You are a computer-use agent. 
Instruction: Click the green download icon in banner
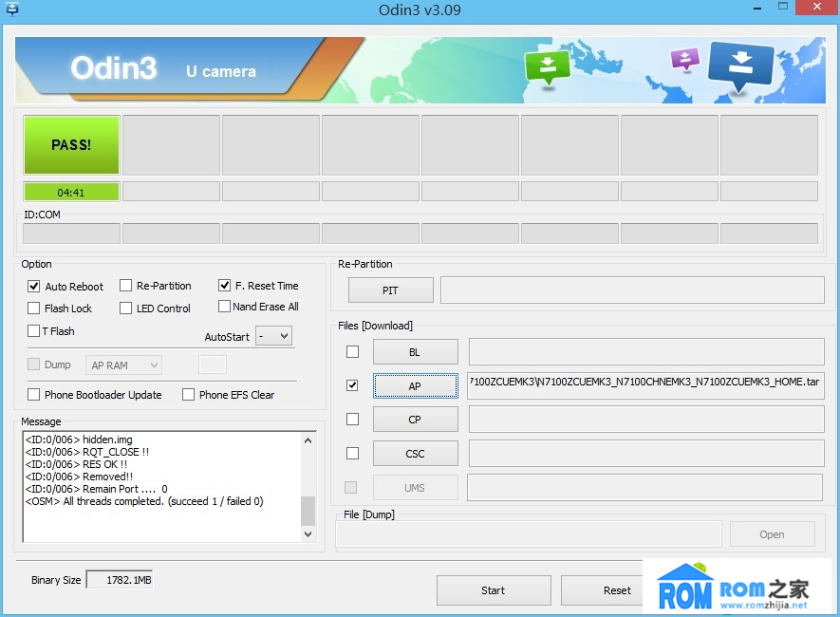(x=548, y=68)
